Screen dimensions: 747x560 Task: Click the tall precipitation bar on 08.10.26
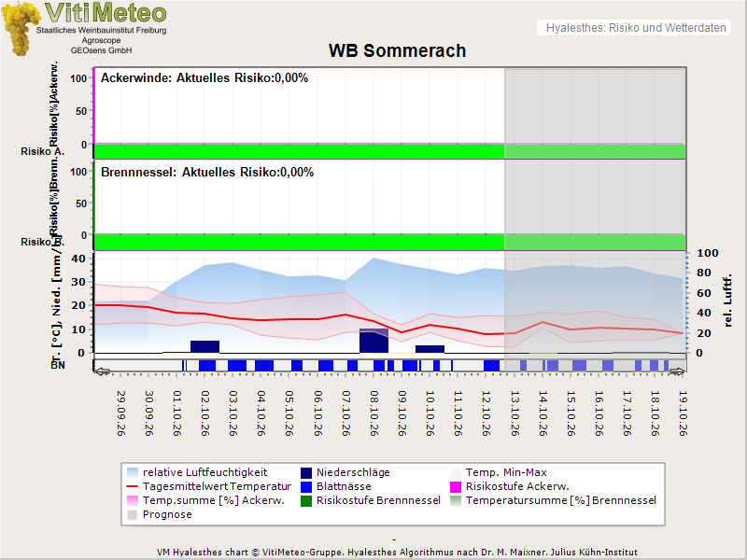tap(374, 341)
